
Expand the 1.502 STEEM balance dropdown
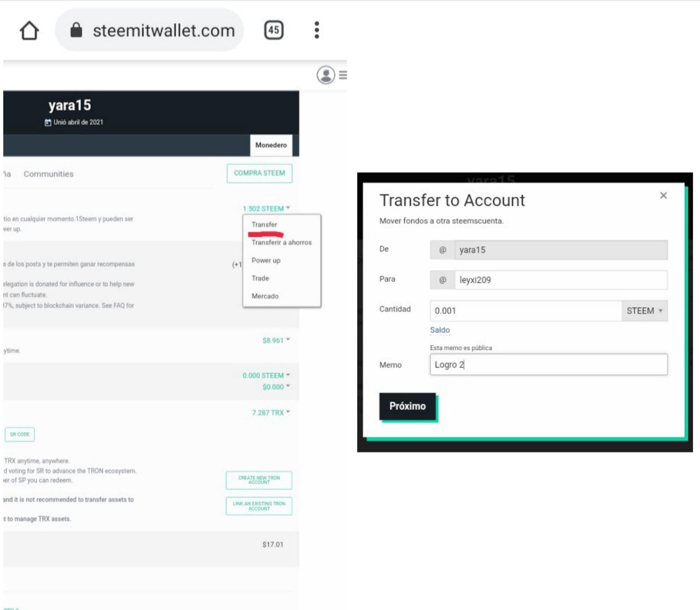(x=266, y=208)
